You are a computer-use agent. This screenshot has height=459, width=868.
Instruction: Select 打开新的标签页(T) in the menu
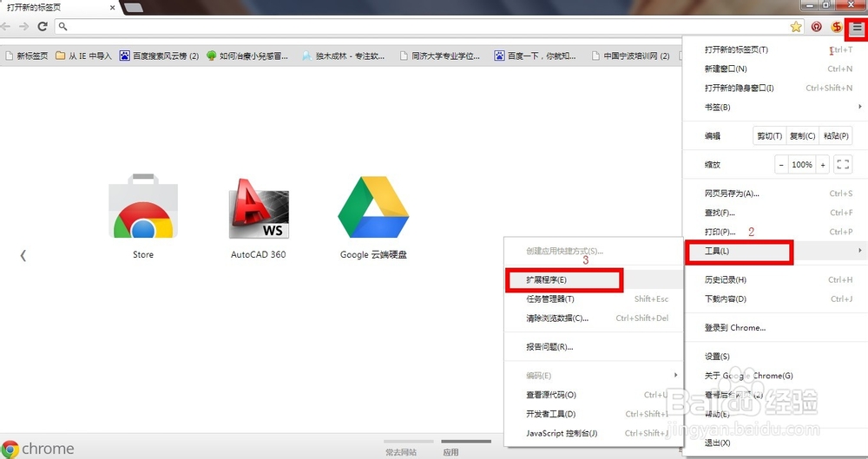[x=775, y=49]
